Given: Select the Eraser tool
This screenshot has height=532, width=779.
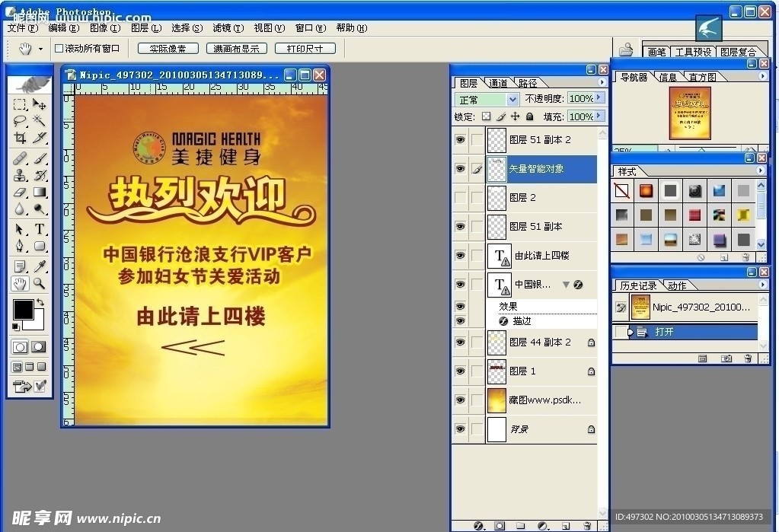Looking at the screenshot, I should [20, 192].
